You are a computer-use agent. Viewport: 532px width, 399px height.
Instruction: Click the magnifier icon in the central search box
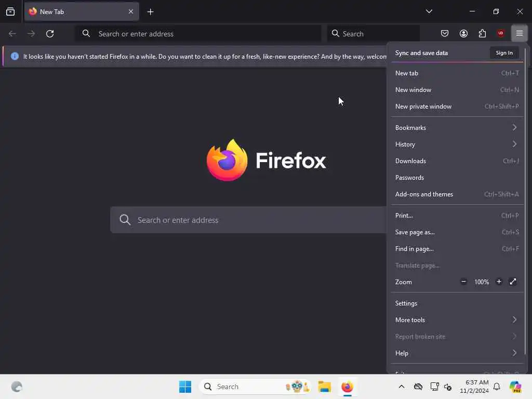[125, 220]
